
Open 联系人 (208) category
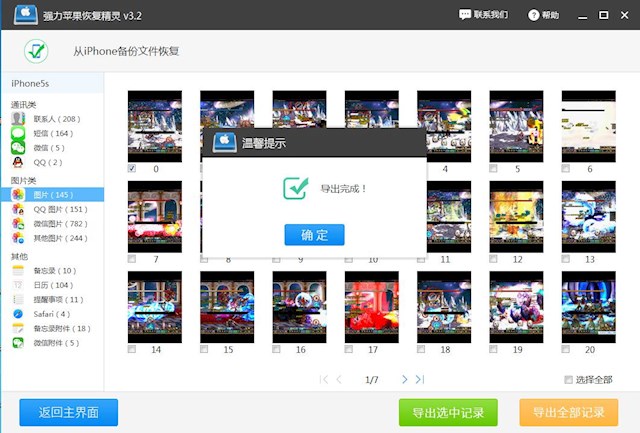[x=52, y=119]
